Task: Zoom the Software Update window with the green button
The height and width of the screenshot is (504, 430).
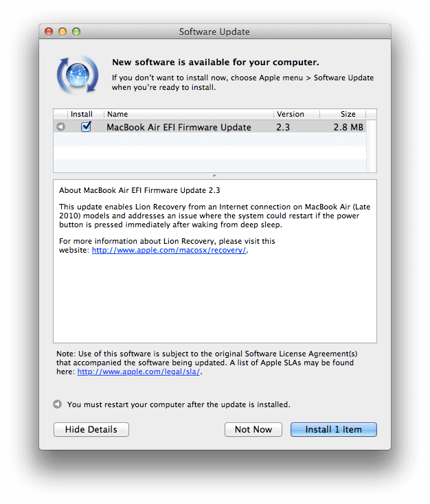Action: (x=76, y=32)
